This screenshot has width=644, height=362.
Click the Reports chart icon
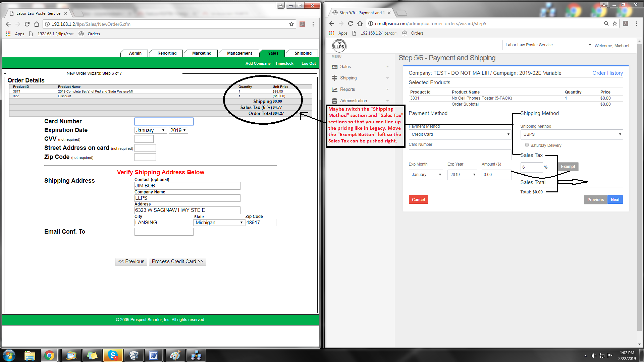(x=334, y=89)
